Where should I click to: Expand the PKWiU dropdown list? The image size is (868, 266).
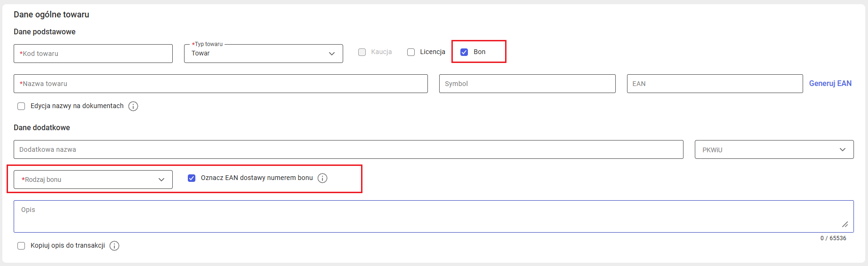tap(774, 149)
